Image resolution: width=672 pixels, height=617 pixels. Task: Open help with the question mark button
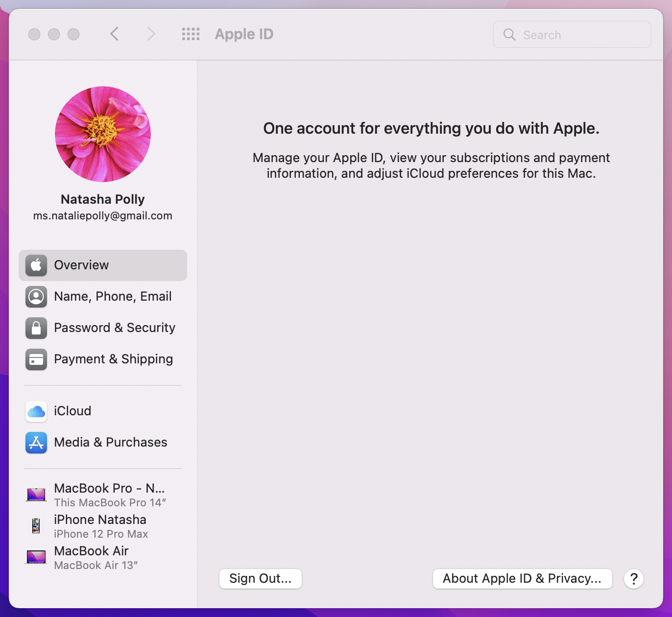tap(634, 579)
